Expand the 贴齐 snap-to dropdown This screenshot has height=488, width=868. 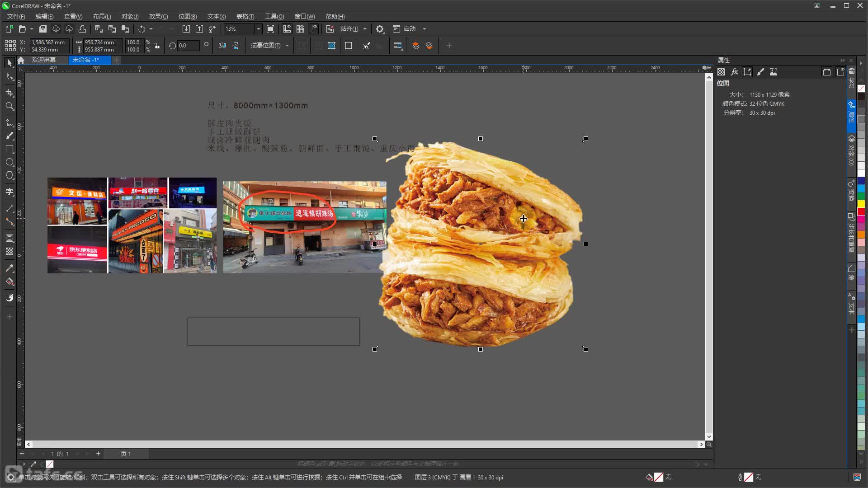[364, 29]
